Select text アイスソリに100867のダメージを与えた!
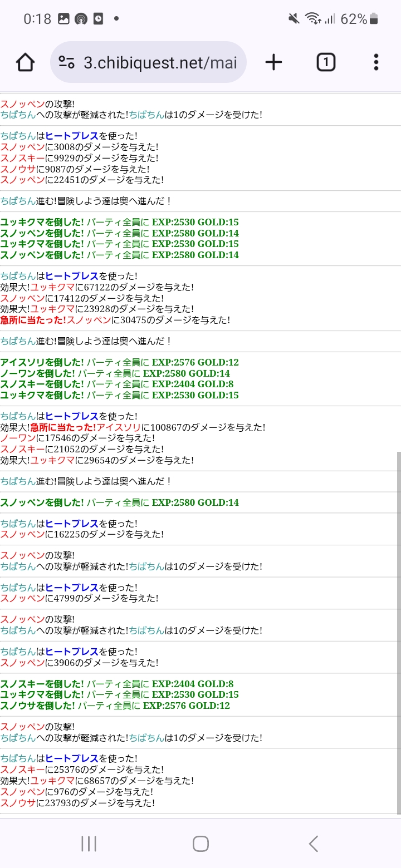This screenshot has width=401, height=868. [x=180, y=428]
